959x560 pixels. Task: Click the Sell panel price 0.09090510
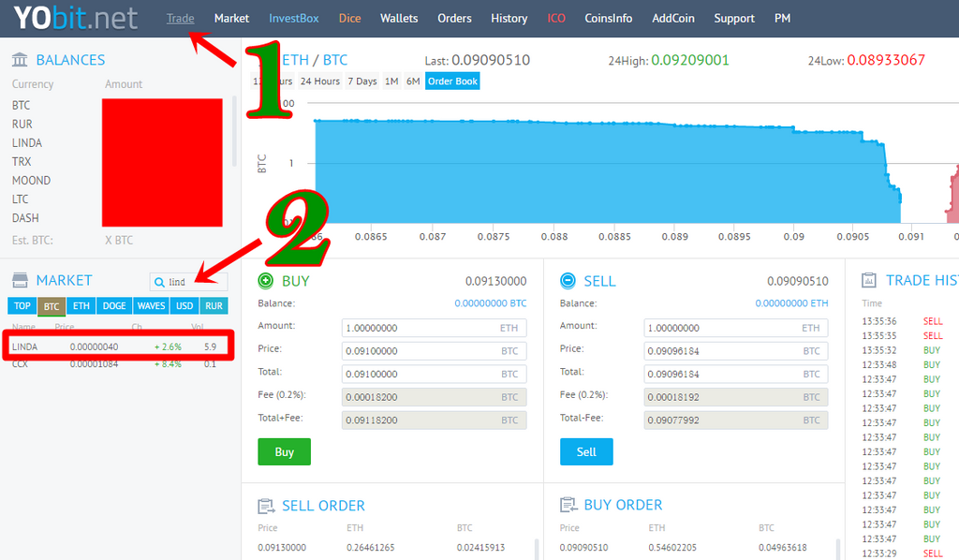point(798,281)
